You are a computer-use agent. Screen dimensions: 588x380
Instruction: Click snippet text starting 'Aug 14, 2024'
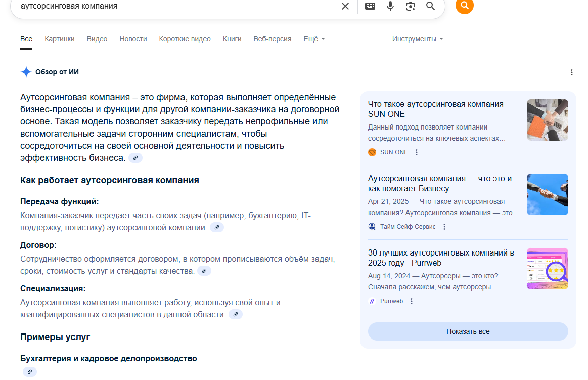click(433, 281)
